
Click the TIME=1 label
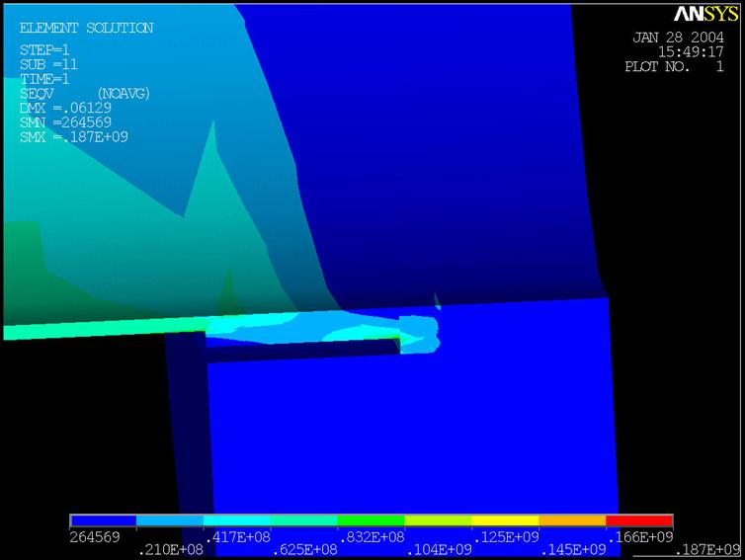click(x=44, y=78)
